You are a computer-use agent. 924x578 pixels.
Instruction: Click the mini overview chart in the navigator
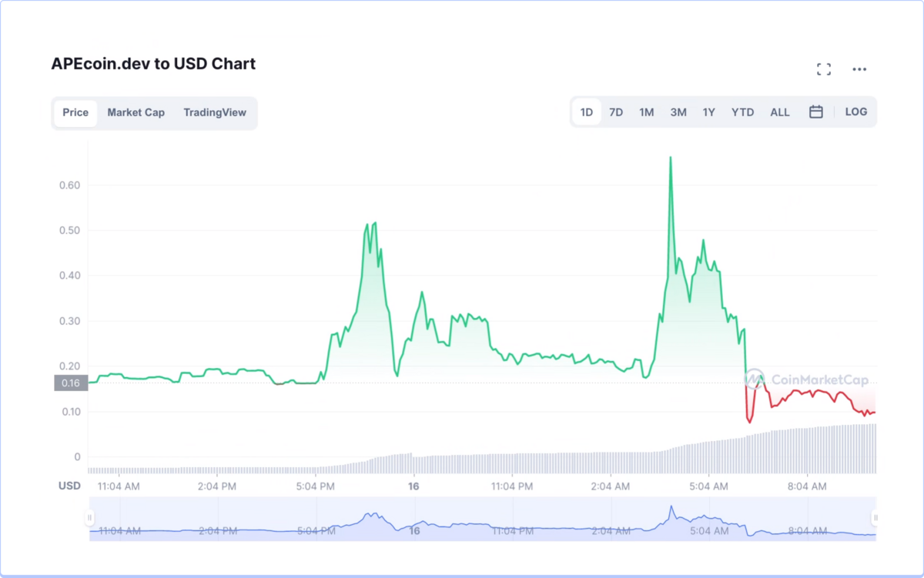(483, 519)
